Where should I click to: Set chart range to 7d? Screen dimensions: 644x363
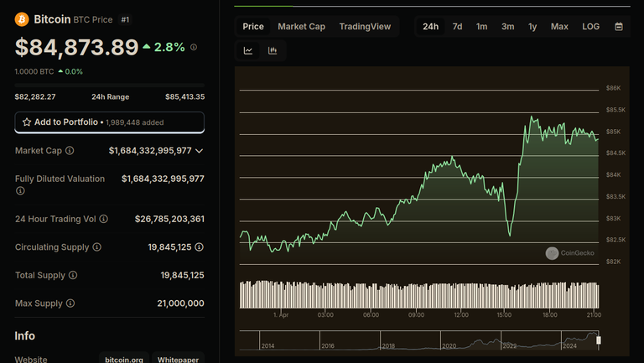point(457,27)
